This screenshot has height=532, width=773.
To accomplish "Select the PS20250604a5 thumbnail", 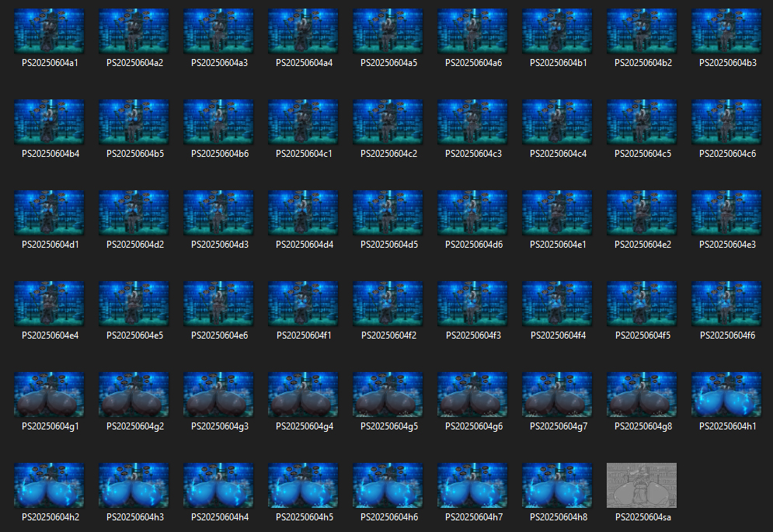I will (x=388, y=30).
